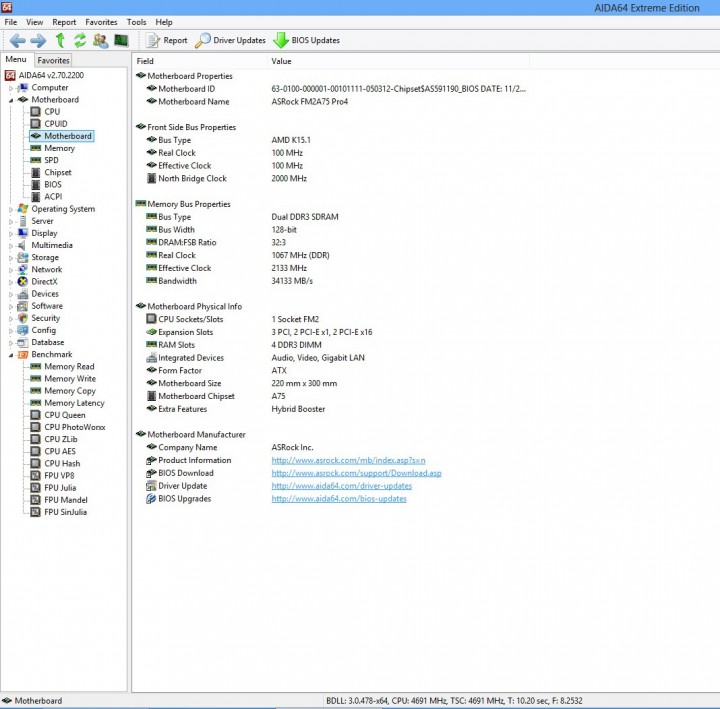Open Driver Updates from toolbar
Image resolution: width=720 pixels, height=709 pixels.
230,40
